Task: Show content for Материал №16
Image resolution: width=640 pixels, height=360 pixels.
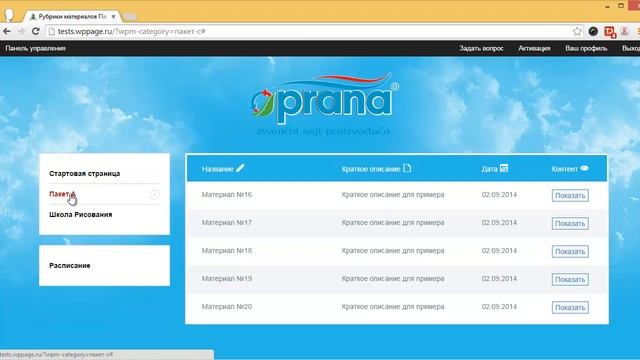Action: [x=570, y=196]
